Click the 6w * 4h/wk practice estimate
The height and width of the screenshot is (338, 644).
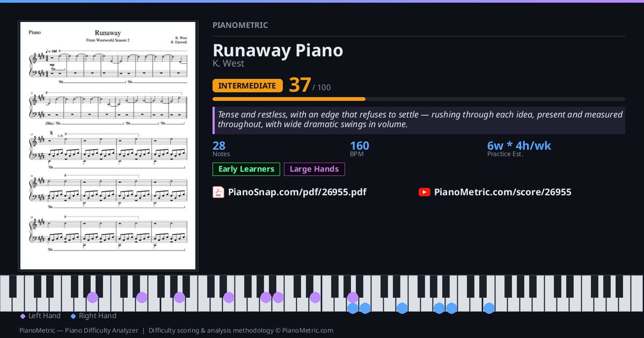click(519, 146)
